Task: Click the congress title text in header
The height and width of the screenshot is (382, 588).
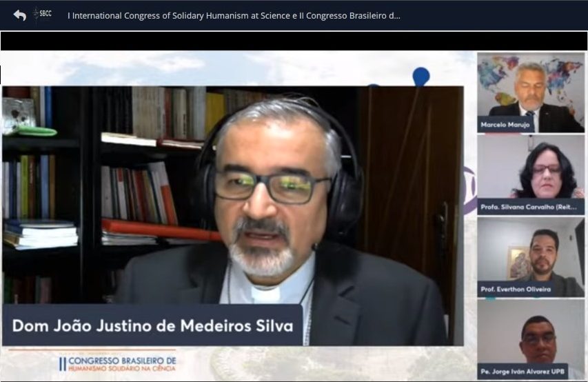Action: pos(234,16)
